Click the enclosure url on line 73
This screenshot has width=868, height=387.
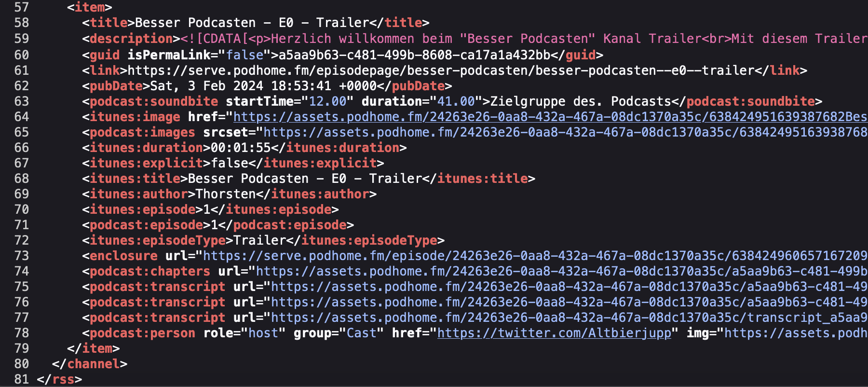pos(535,256)
